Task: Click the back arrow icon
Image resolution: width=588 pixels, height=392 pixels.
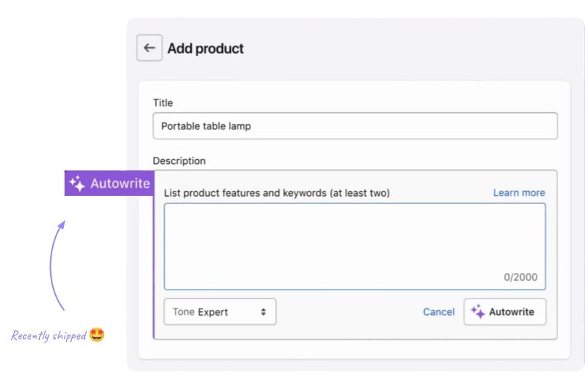Action: click(150, 48)
